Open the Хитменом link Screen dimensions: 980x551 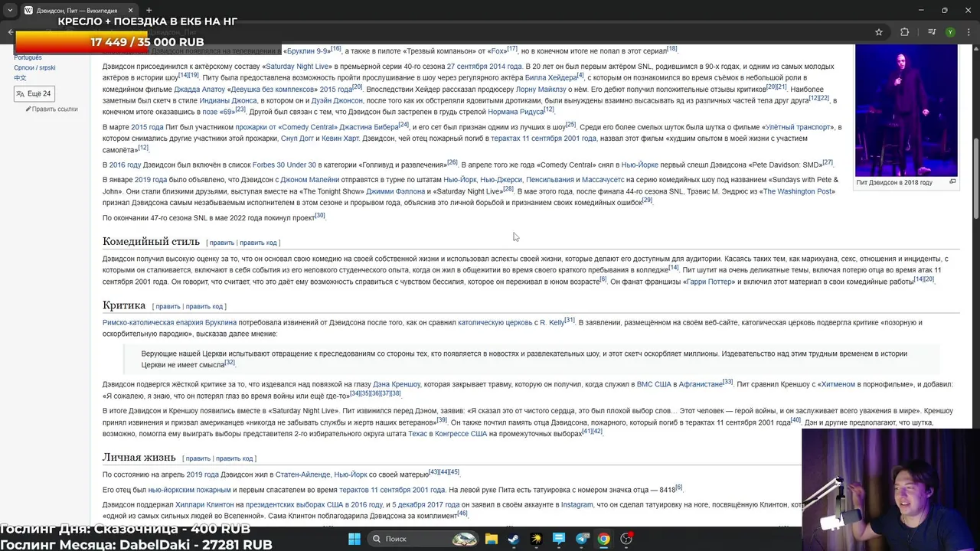838,384
